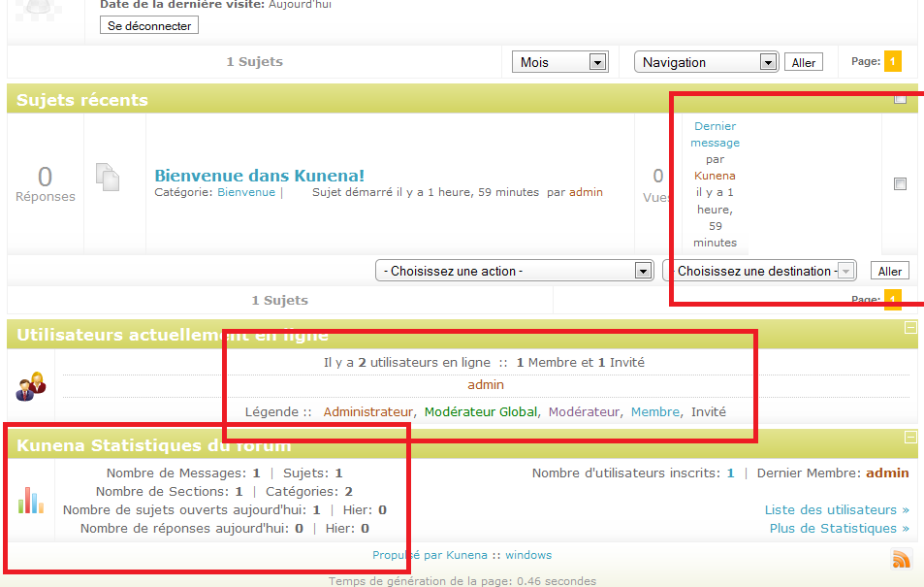Expand the Navigation dropdown
The image size is (924, 587).
707,62
